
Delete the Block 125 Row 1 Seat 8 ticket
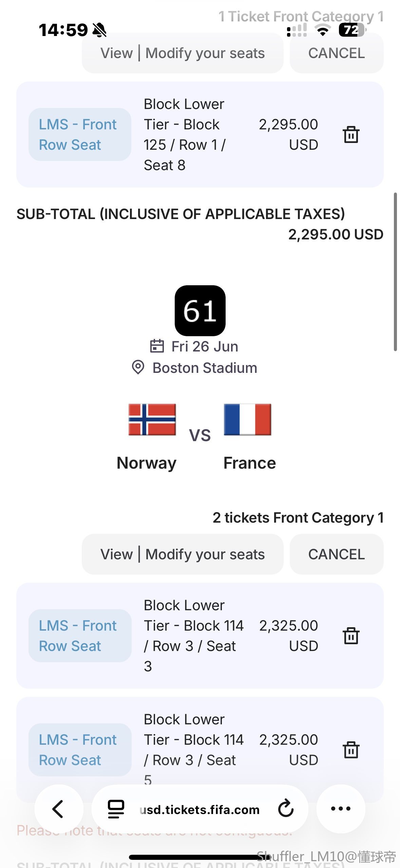pos(351,134)
